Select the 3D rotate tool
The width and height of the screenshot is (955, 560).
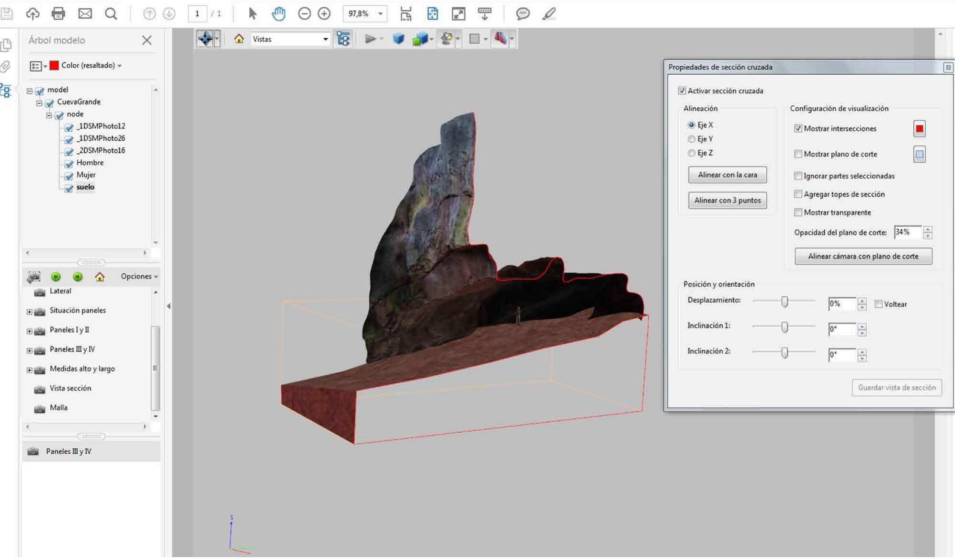(x=205, y=39)
